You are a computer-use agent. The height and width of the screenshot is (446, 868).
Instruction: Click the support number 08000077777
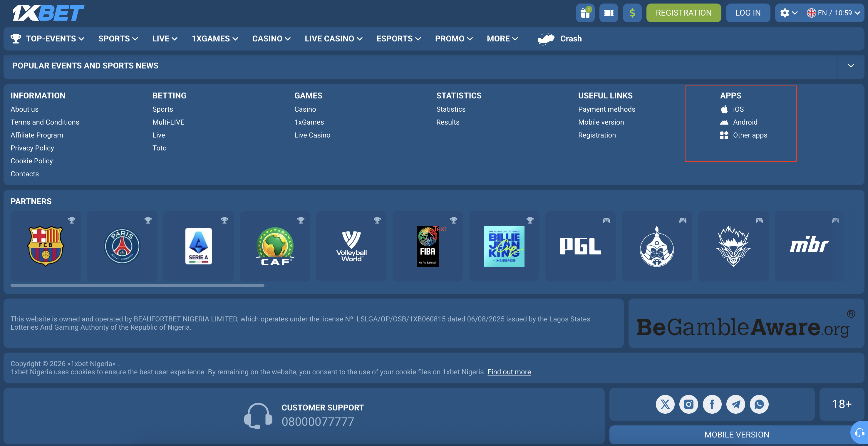coord(318,422)
